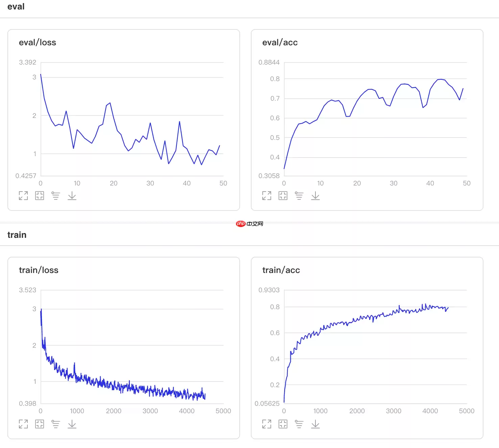Download the eval/acc chart data
Image resolution: width=499 pixels, height=448 pixels.
coord(315,196)
